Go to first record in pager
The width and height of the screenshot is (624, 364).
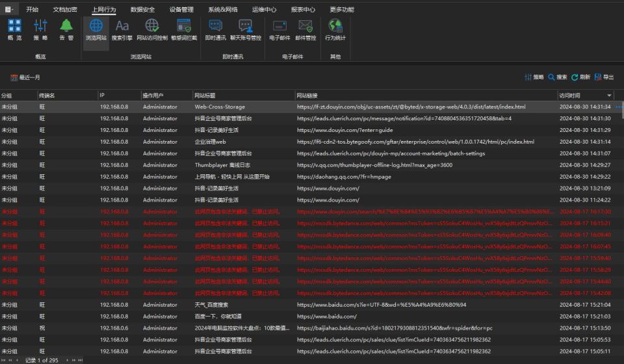(x=4, y=360)
